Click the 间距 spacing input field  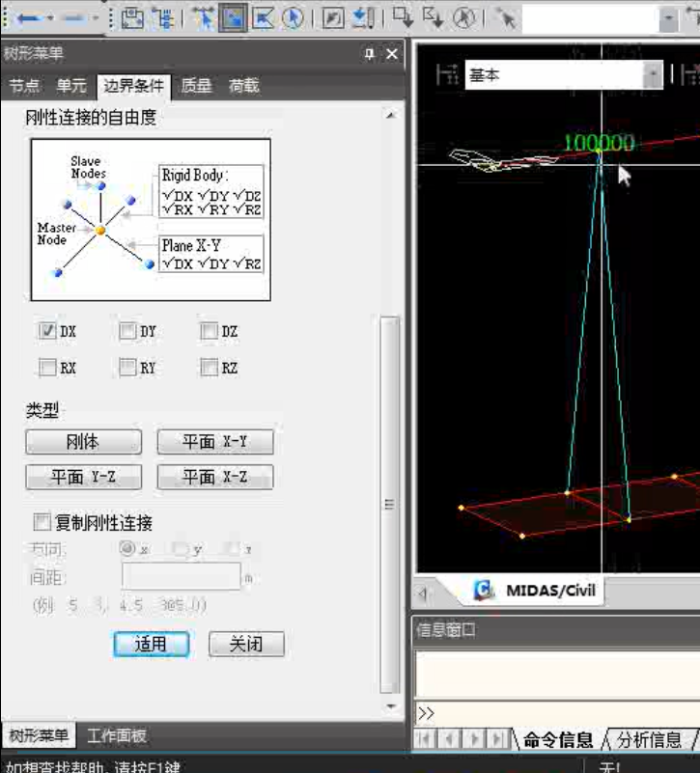pyautogui.click(x=182, y=576)
